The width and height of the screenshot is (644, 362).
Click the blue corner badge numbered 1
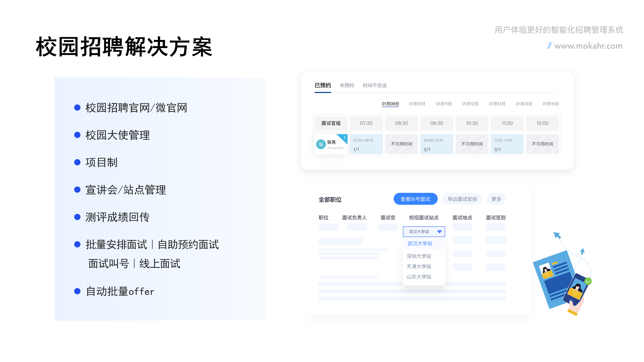click(344, 138)
